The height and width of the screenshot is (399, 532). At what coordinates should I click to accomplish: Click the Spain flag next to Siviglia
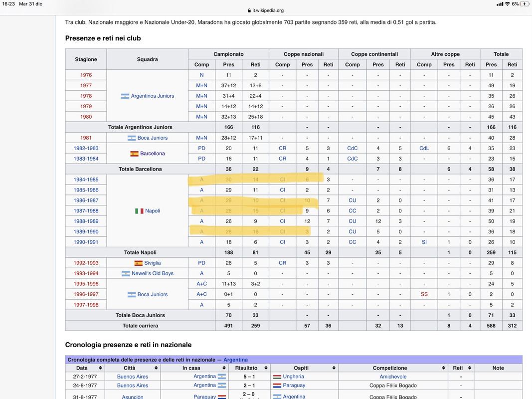click(x=139, y=263)
